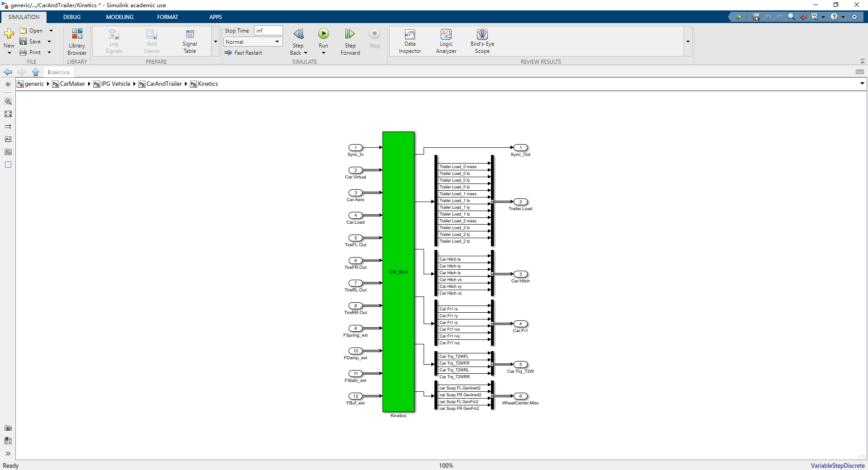Select the Car.Hitch outport block

point(520,274)
